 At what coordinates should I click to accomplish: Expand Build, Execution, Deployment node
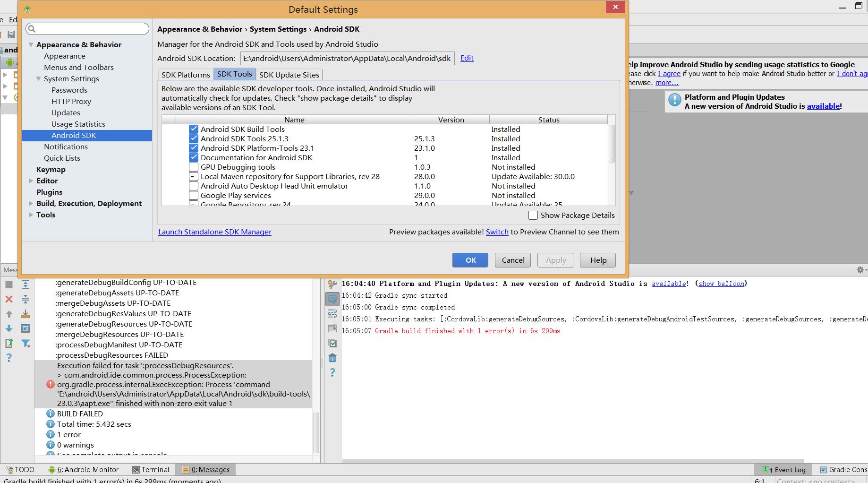click(x=31, y=203)
